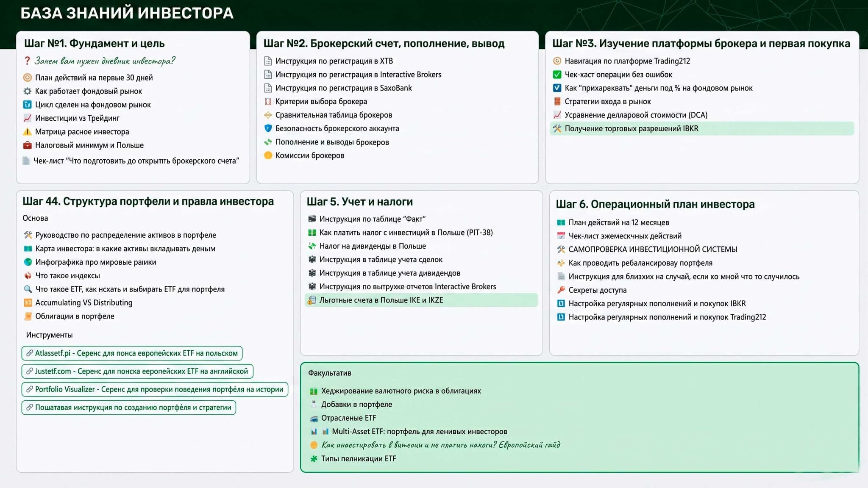Open "Multi-Asset ETF: портфель для ленивых инвесторов"
868x488 pixels.
(x=420, y=432)
